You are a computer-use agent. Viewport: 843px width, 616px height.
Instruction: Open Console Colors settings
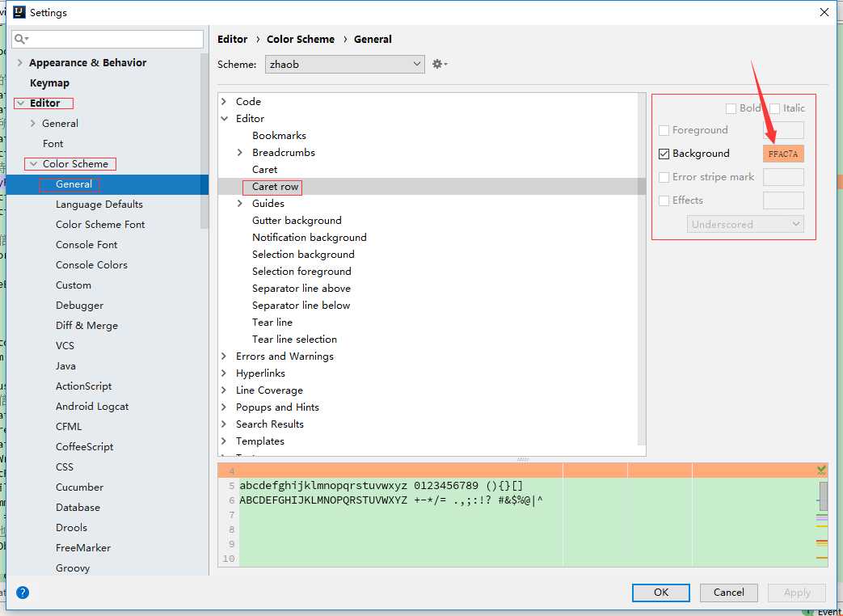[x=91, y=264]
